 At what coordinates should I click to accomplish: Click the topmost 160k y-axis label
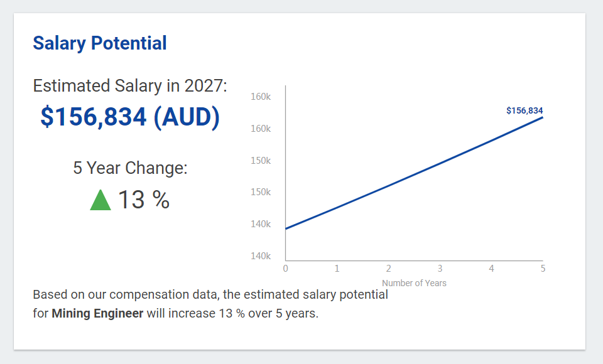click(x=261, y=97)
